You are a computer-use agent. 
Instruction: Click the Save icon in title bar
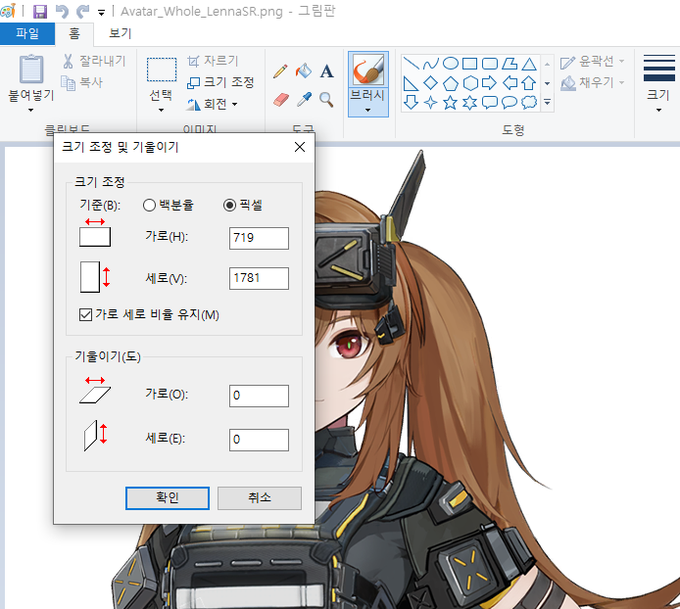40,11
